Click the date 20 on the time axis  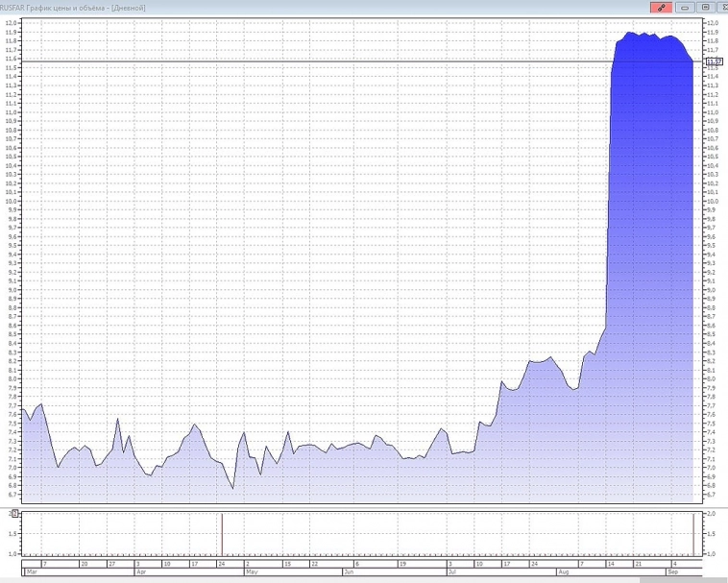[85, 563]
